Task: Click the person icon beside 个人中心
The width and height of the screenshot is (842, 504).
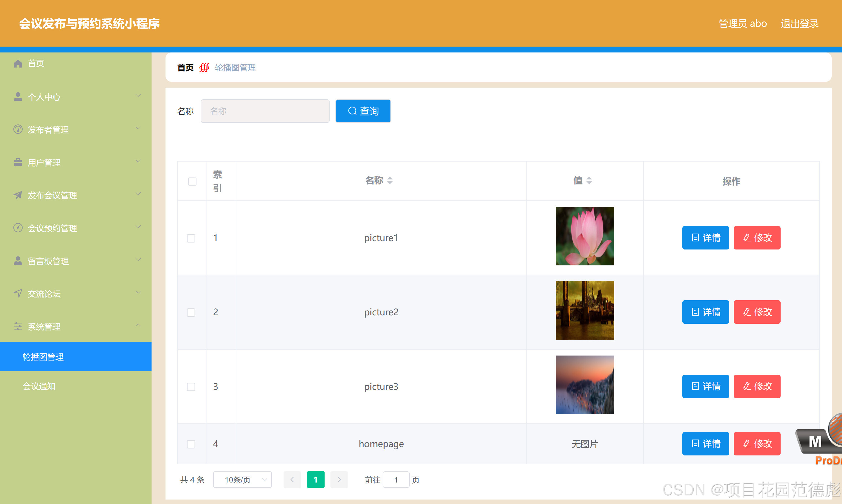Action: (18, 97)
